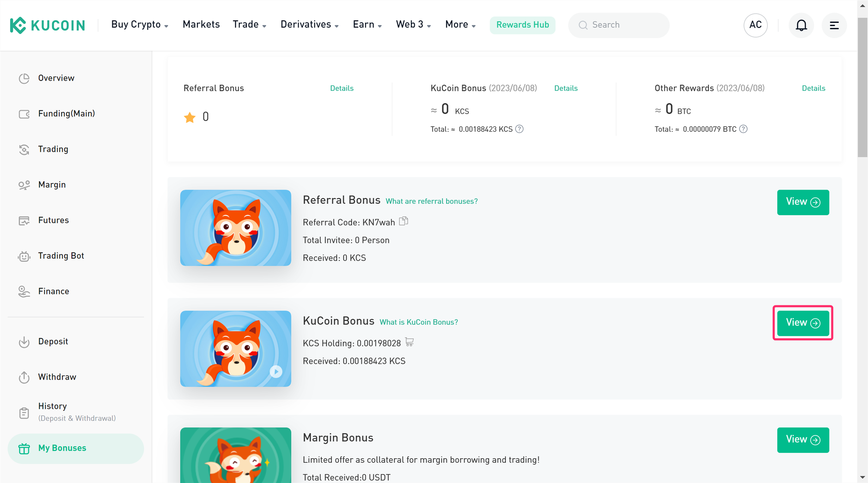The height and width of the screenshot is (483, 868).
Task: Go to the Trading account section
Action: click(x=75, y=149)
